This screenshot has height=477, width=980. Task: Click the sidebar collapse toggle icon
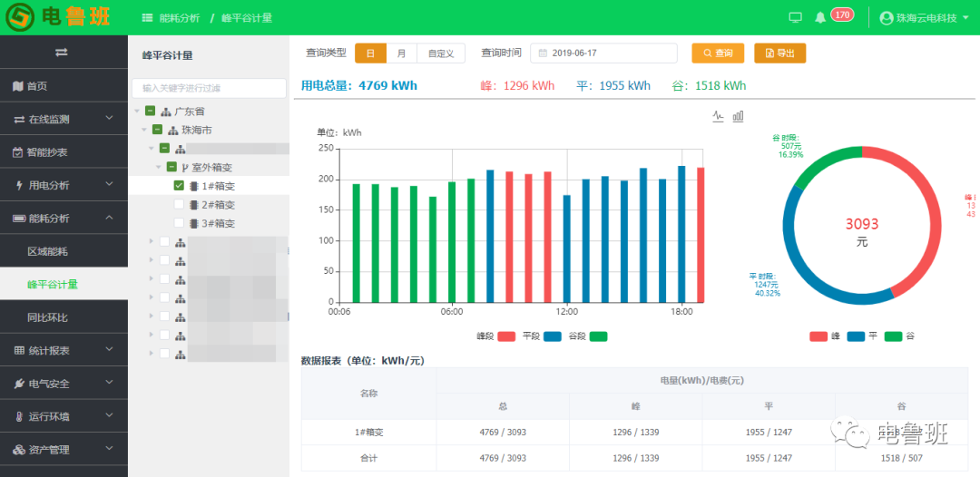(62, 53)
